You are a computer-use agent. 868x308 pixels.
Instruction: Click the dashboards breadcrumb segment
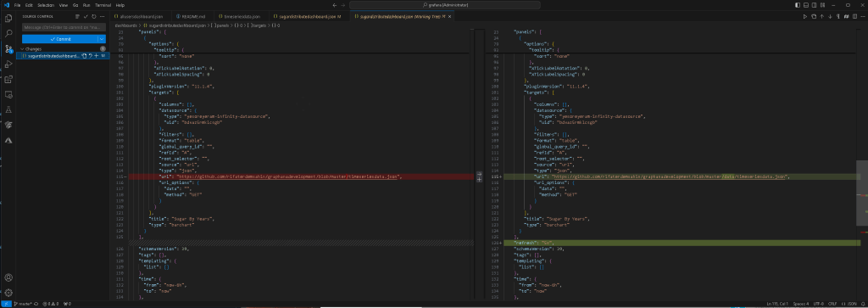(x=125, y=25)
